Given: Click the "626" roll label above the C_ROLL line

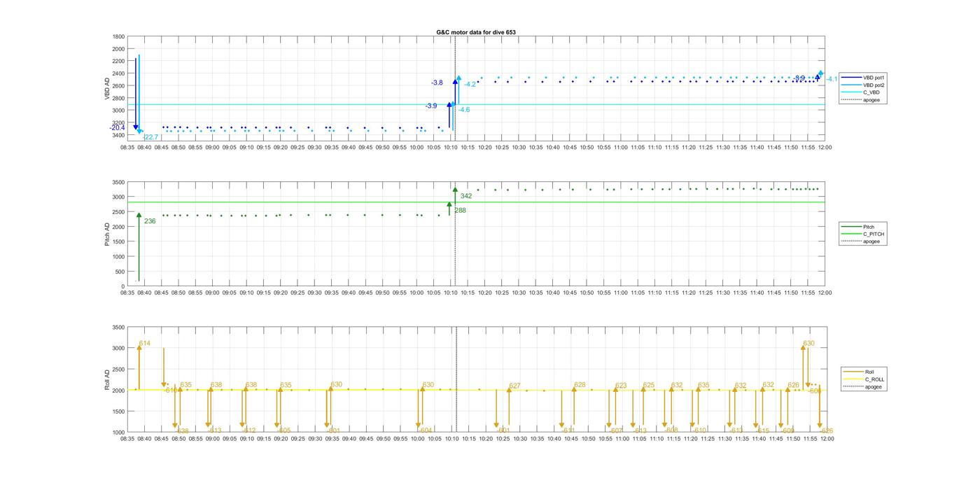Looking at the screenshot, I should [x=793, y=385].
